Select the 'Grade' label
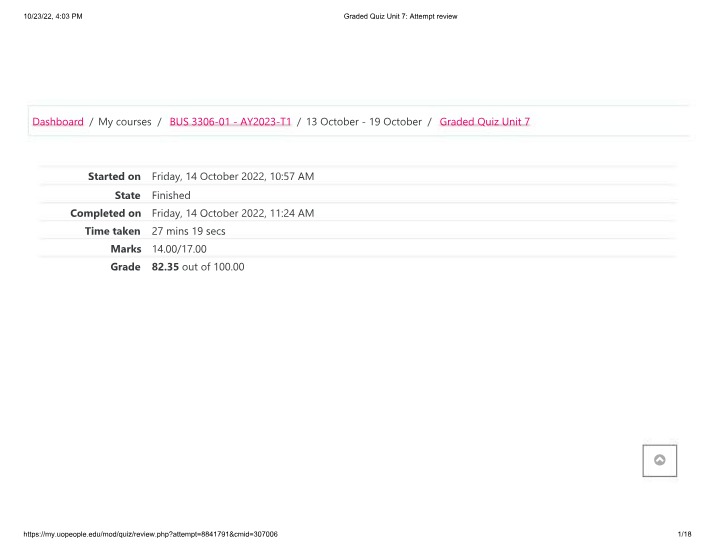The height and width of the screenshot is (552, 714). [125, 266]
